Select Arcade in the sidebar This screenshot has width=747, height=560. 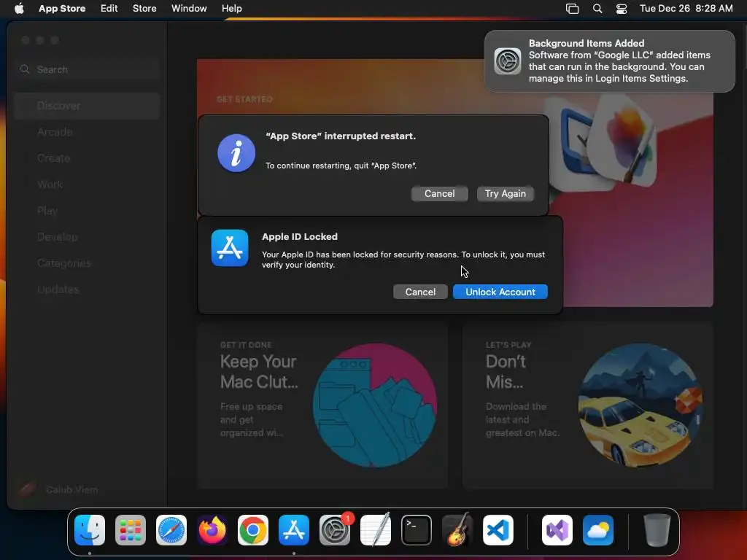point(88,132)
